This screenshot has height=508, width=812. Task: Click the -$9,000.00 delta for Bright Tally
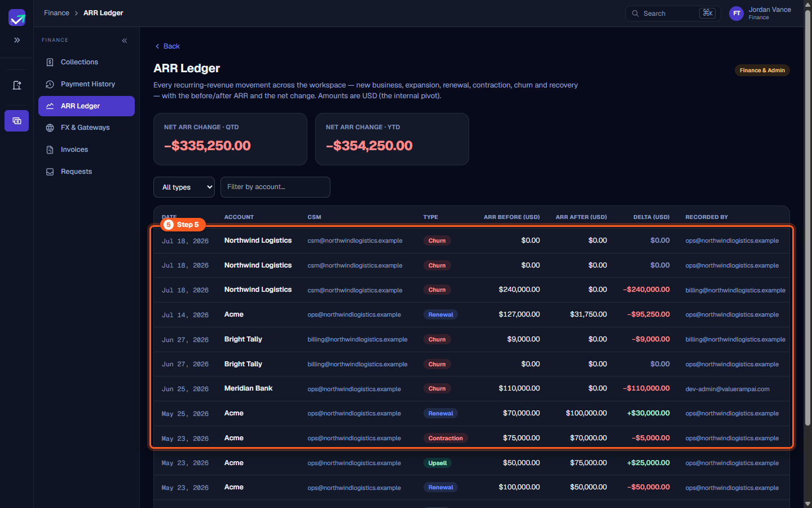[651, 339]
